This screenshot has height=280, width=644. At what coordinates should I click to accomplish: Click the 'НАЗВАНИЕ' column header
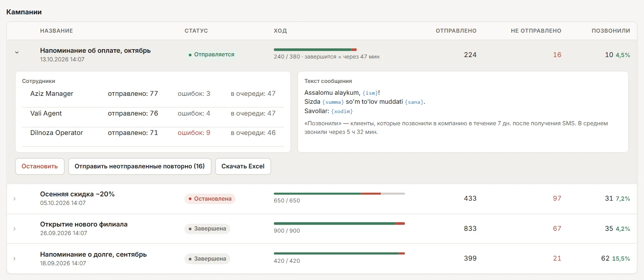coord(56,31)
